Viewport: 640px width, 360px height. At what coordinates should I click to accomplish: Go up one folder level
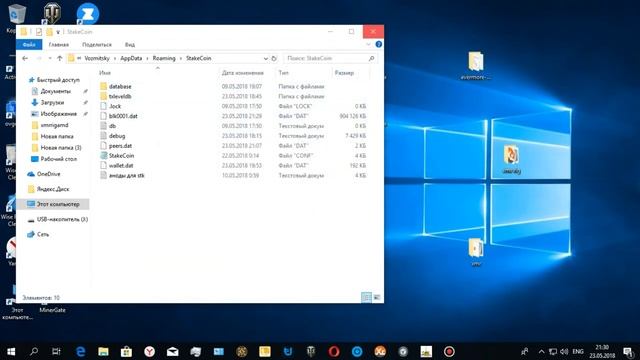click(x=60, y=58)
